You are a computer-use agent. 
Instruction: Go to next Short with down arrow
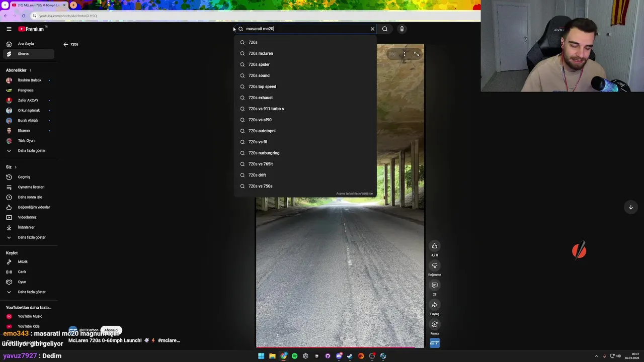click(630, 207)
